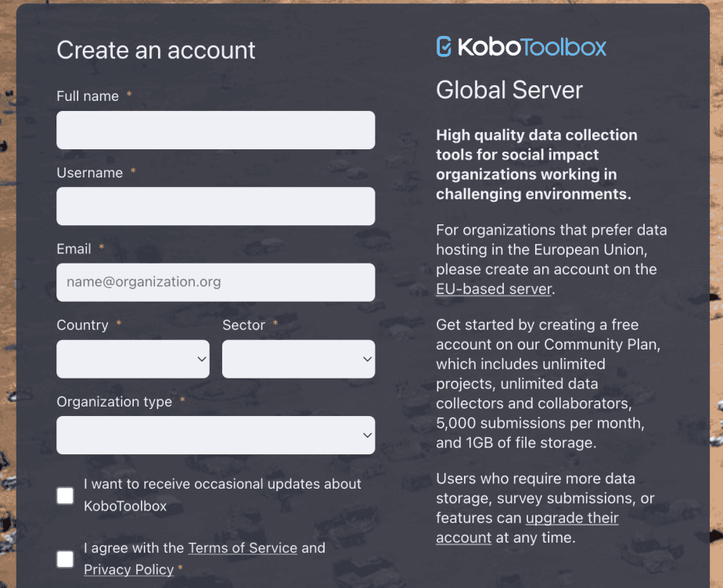
Task: Click the Country dropdown chevron arrow
Action: point(202,359)
